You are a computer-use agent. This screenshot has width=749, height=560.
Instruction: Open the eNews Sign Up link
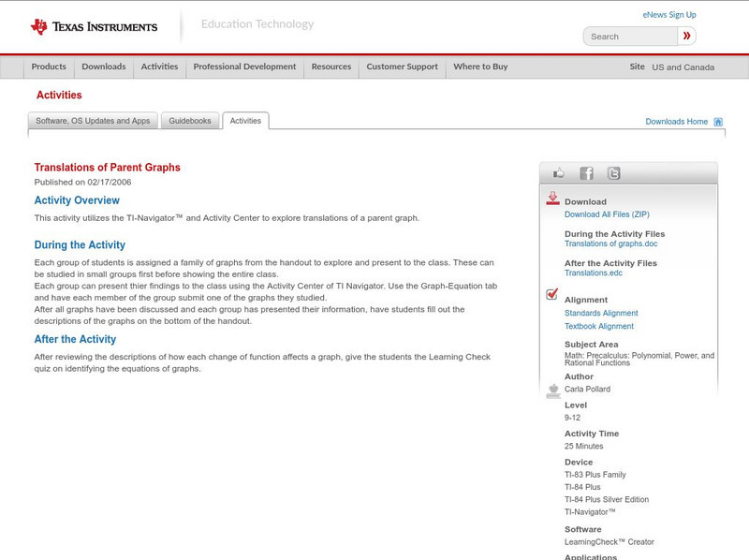pyautogui.click(x=669, y=15)
